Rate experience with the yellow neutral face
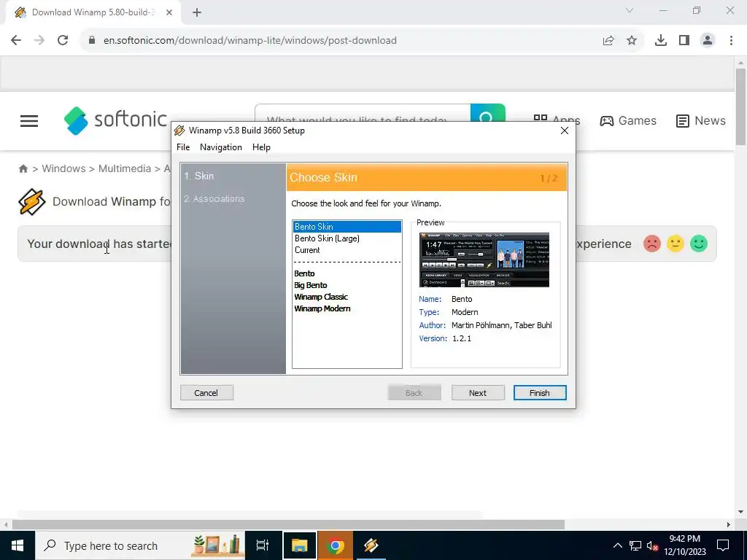Screen dimensions: 747x560 pos(675,244)
